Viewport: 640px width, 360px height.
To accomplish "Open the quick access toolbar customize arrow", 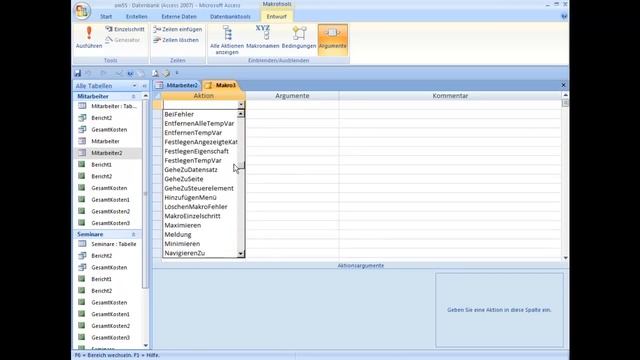I will [x=177, y=73].
